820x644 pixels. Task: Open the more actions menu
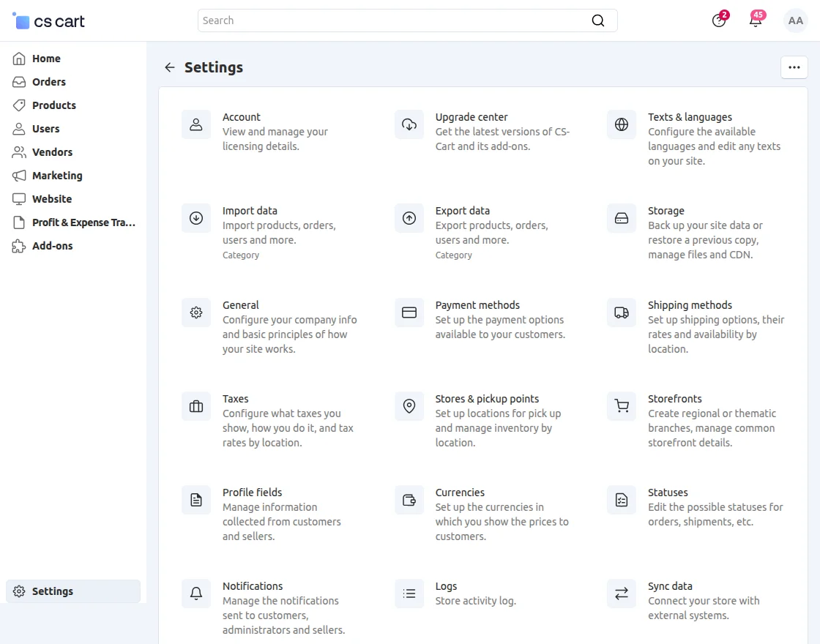[x=794, y=67]
